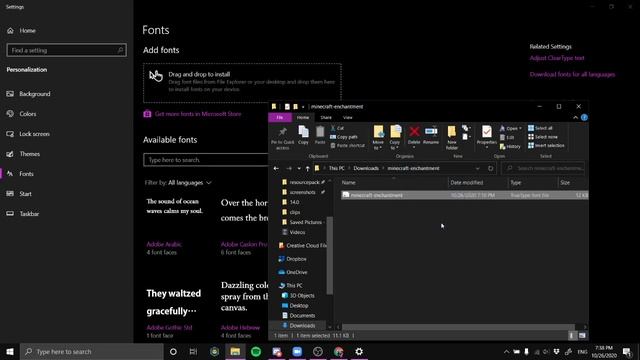Open the Adobe Gothic Std font
The image size is (640, 360).
pyautogui.click(x=169, y=327)
